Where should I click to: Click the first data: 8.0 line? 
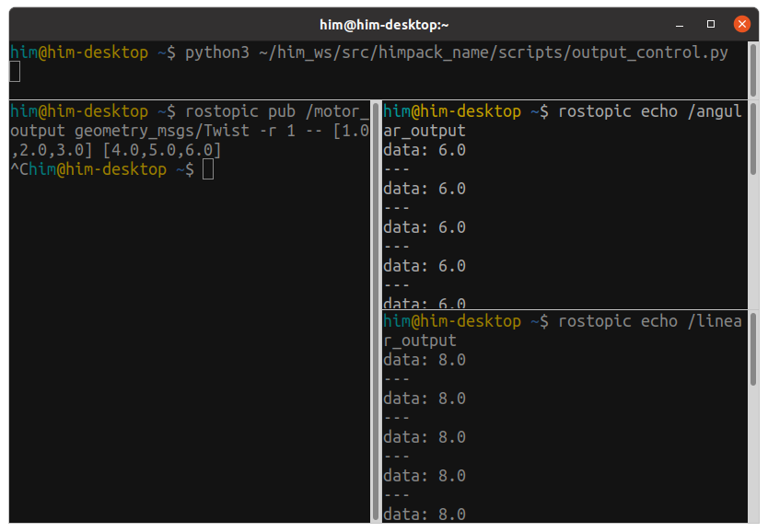coord(425,360)
